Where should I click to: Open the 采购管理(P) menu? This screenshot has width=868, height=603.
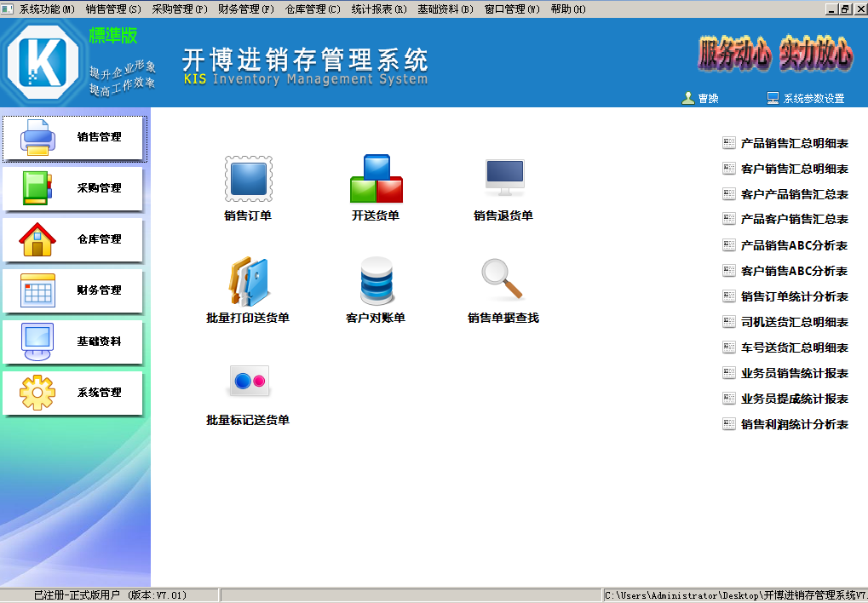(x=180, y=9)
